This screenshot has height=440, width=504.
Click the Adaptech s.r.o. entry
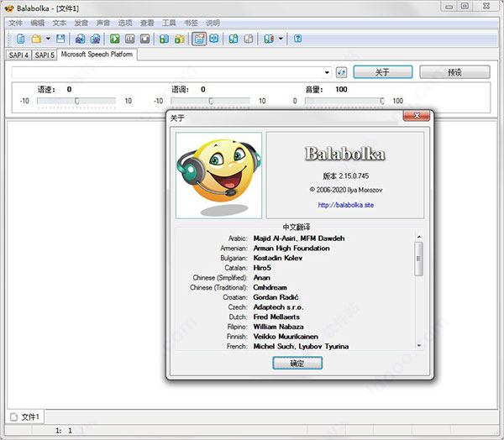278,307
